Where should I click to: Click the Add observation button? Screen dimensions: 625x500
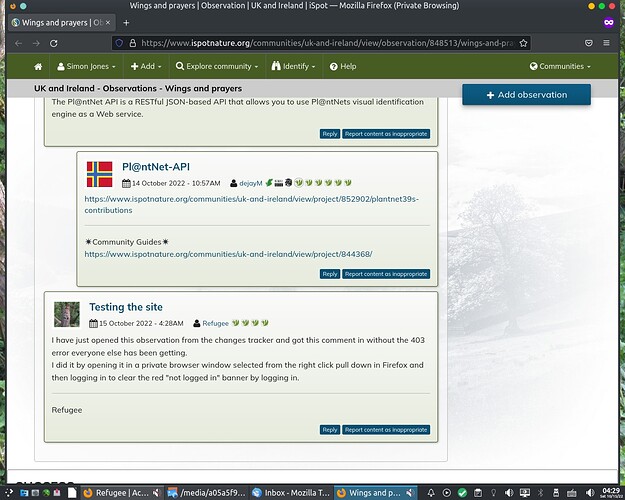[x=526, y=95]
